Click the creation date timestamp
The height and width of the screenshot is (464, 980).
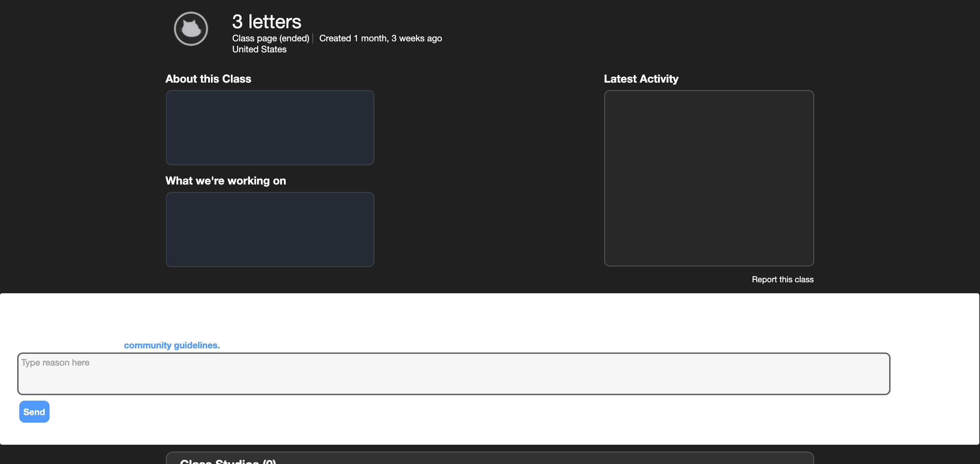click(380, 38)
